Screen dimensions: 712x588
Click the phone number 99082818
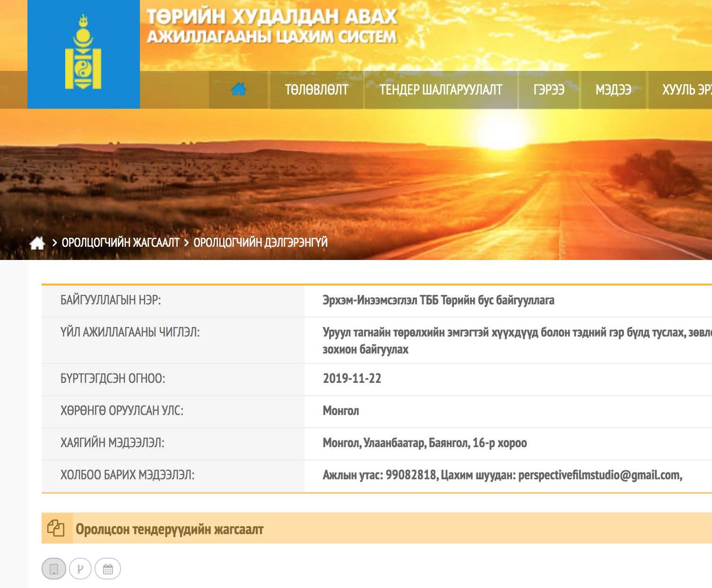410,475
